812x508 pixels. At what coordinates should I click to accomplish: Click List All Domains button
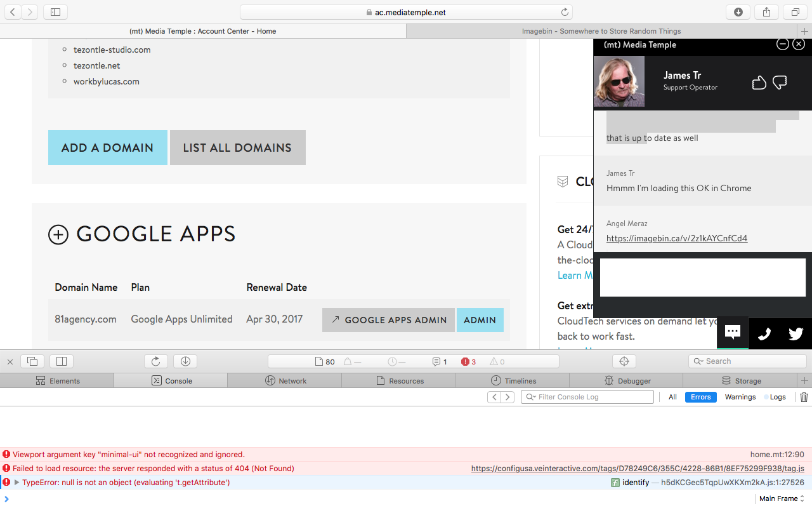[238, 148]
